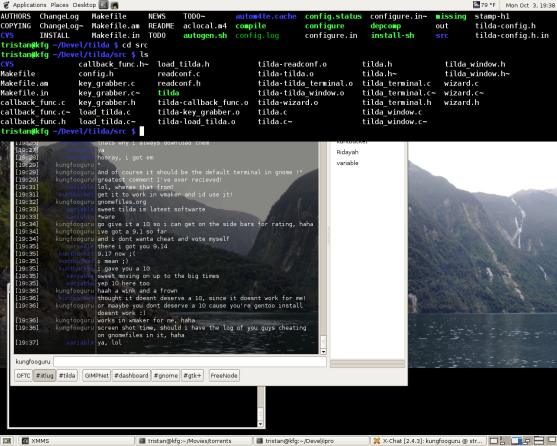Click 'cd src' command in the terminal

pyautogui.click(x=135, y=45)
